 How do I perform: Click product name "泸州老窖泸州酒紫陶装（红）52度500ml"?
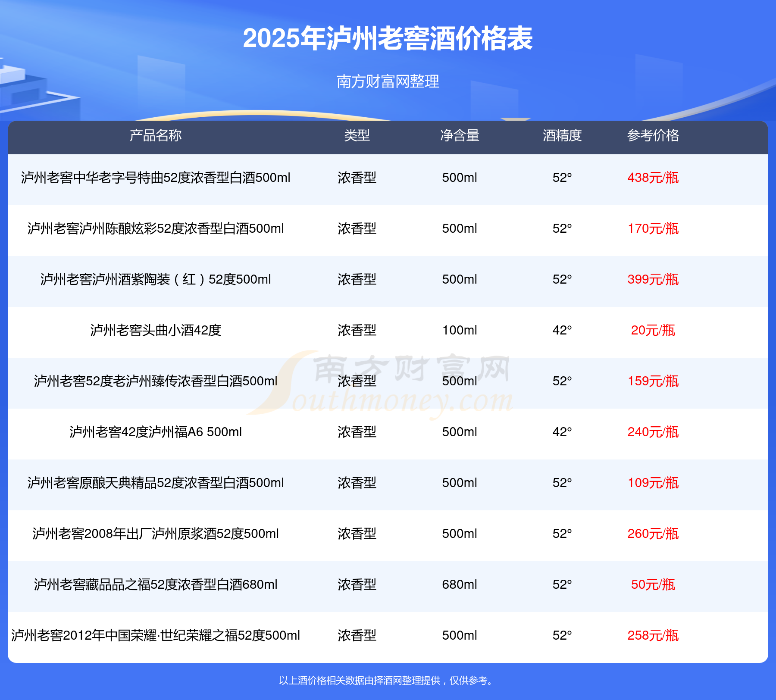coord(156,279)
